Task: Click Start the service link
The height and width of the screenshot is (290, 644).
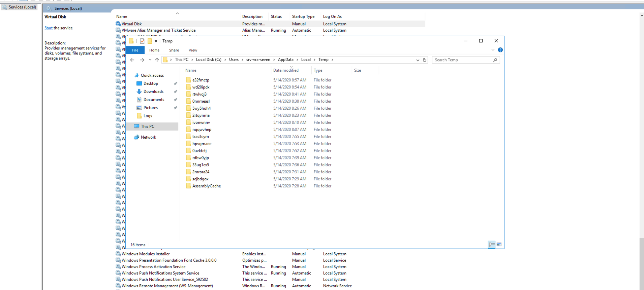Action: [x=49, y=28]
